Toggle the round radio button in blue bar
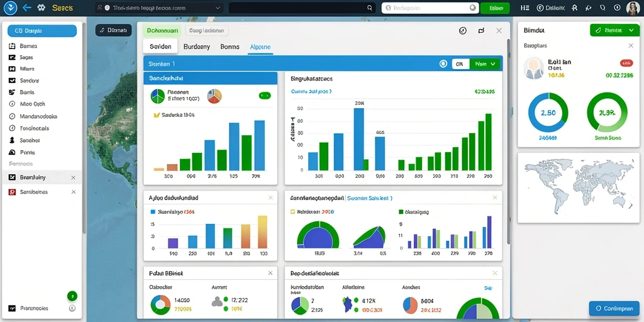644x322 pixels. tap(443, 64)
